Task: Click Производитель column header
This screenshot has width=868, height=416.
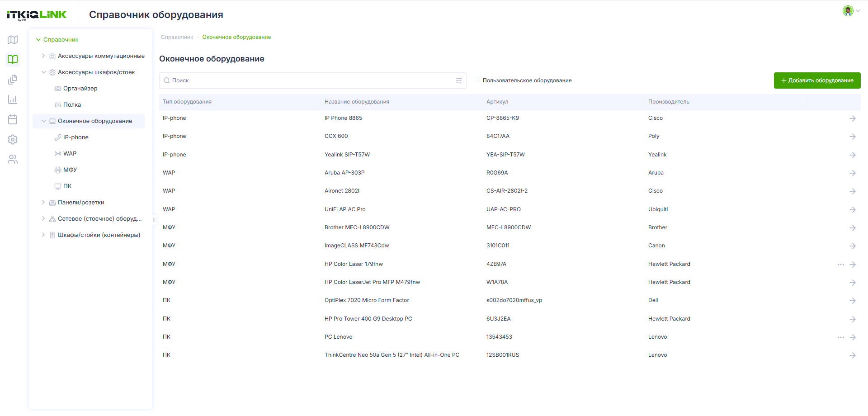Action: (669, 102)
